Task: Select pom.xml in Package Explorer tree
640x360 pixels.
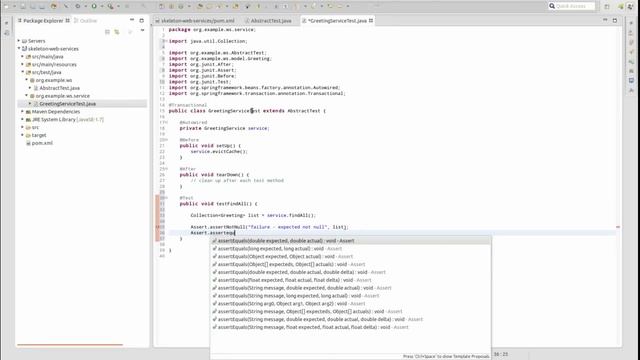Action: pyautogui.click(x=42, y=143)
